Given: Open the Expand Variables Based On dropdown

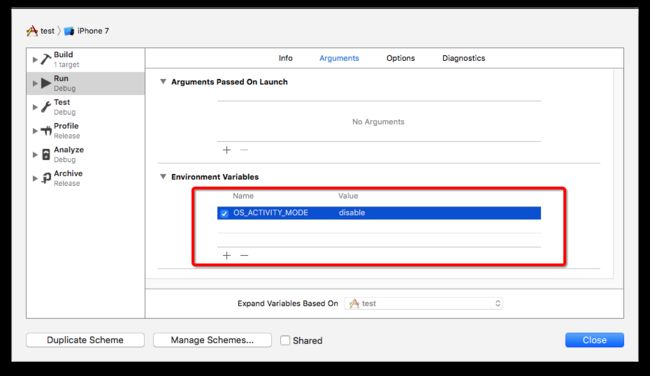Looking at the screenshot, I should [x=423, y=303].
